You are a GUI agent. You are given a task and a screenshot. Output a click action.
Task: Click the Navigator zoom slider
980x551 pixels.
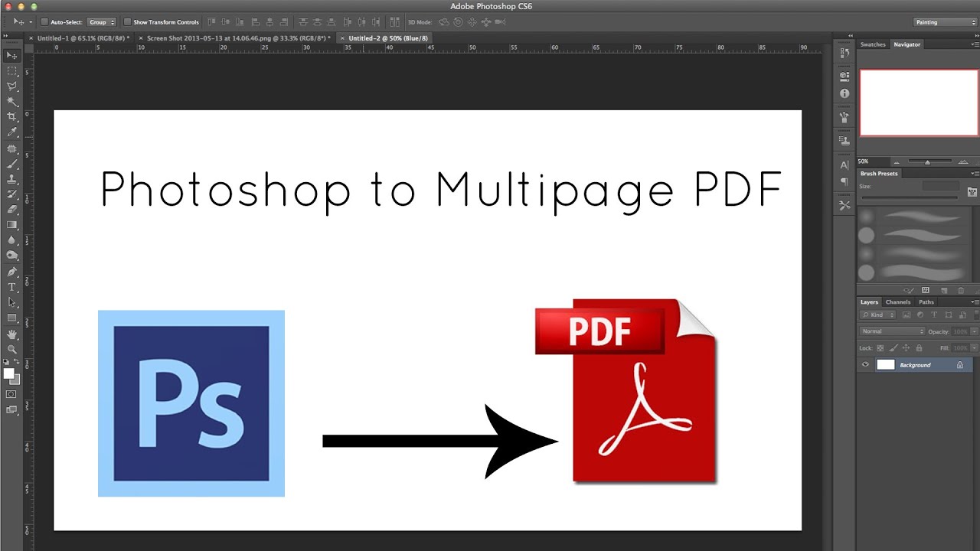927,161
